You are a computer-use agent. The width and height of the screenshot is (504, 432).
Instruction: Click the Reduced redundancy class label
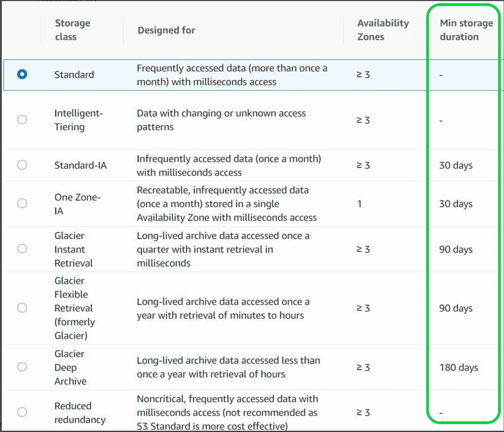tap(80, 413)
